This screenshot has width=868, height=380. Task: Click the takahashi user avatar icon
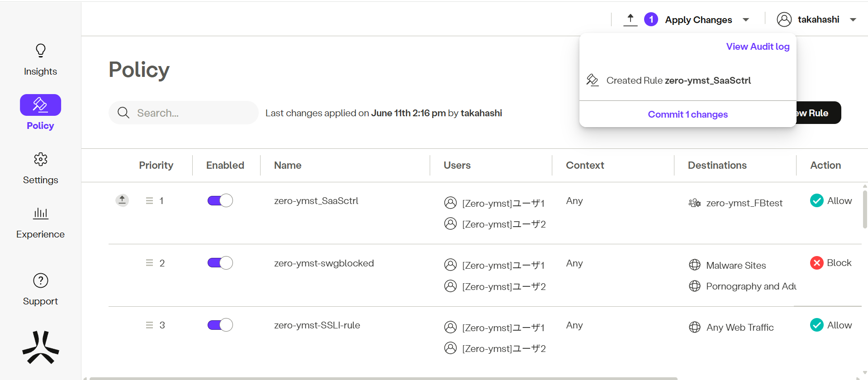[784, 19]
